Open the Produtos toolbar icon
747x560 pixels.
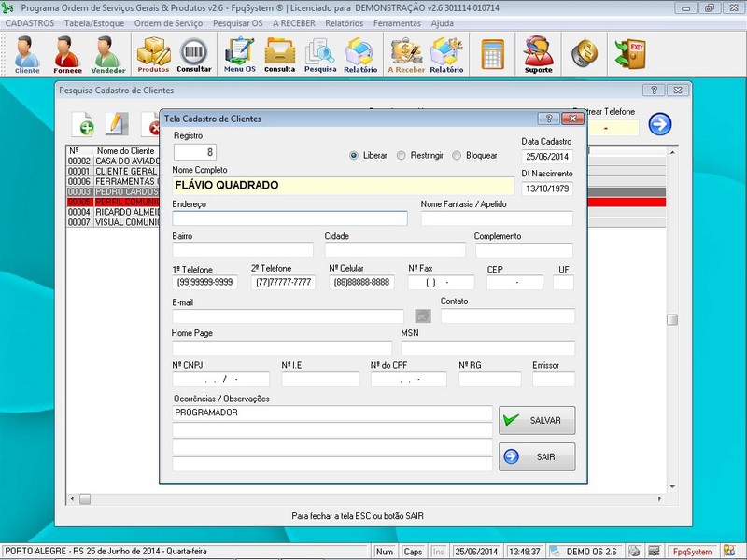(x=153, y=54)
